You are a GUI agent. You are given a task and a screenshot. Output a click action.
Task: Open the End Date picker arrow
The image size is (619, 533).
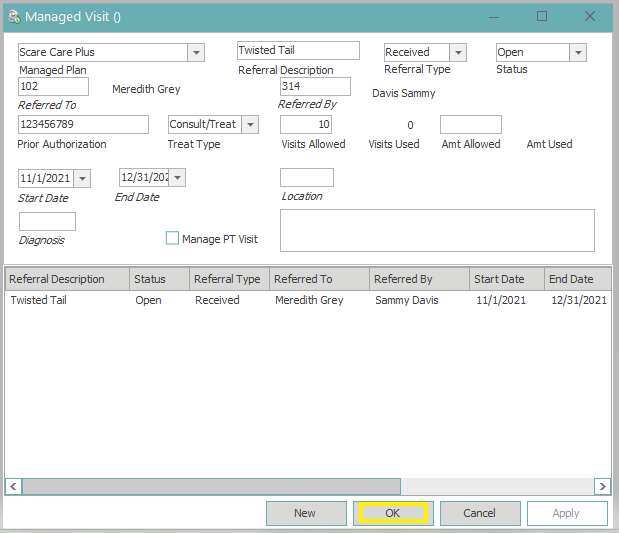coord(177,178)
